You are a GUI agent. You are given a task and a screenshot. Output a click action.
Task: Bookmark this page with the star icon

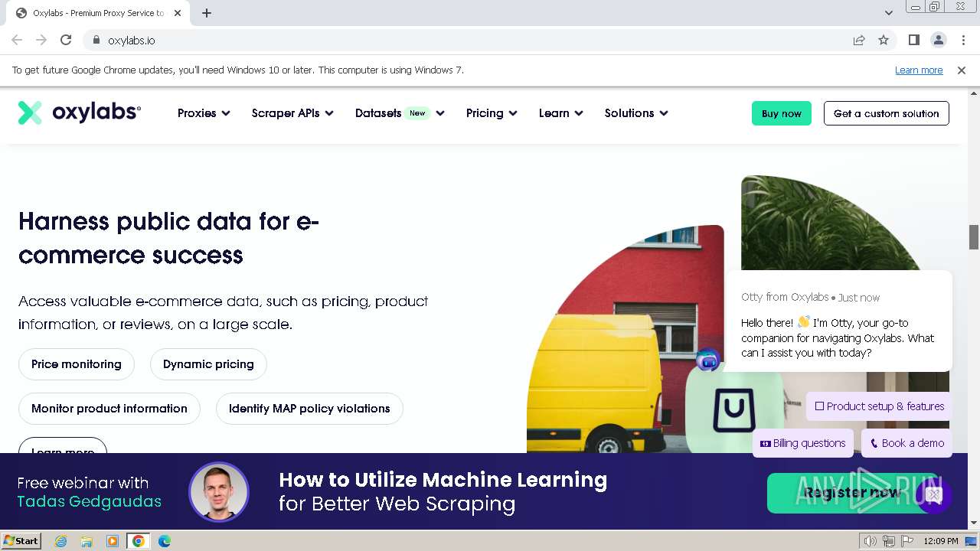(884, 40)
